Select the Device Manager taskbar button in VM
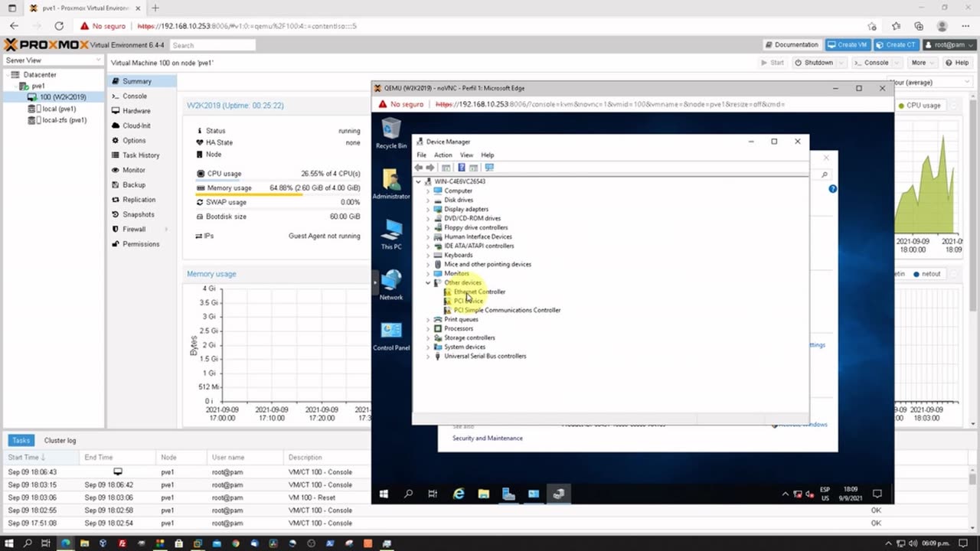Screen dimensions: 980x551 click(x=558, y=494)
